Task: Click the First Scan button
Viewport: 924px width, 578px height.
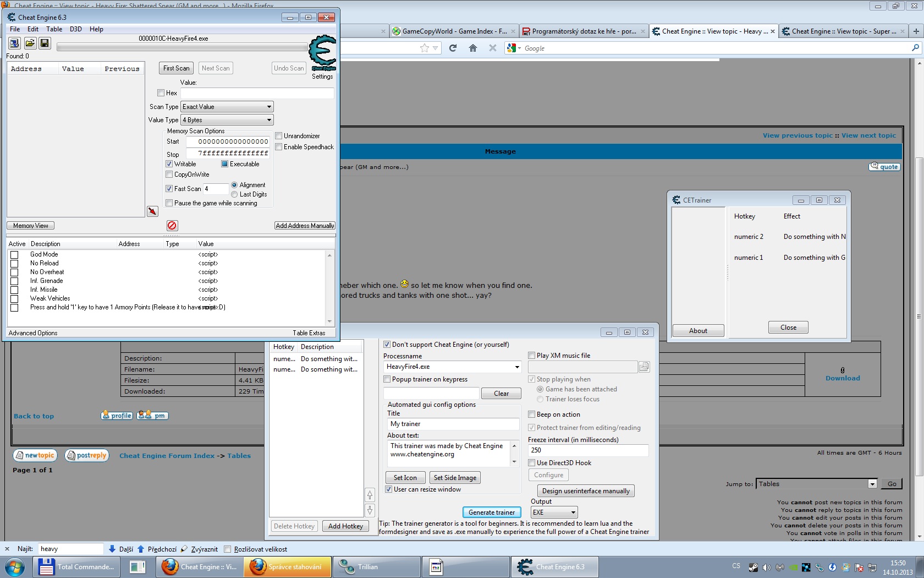Action: click(x=176, y=68)
